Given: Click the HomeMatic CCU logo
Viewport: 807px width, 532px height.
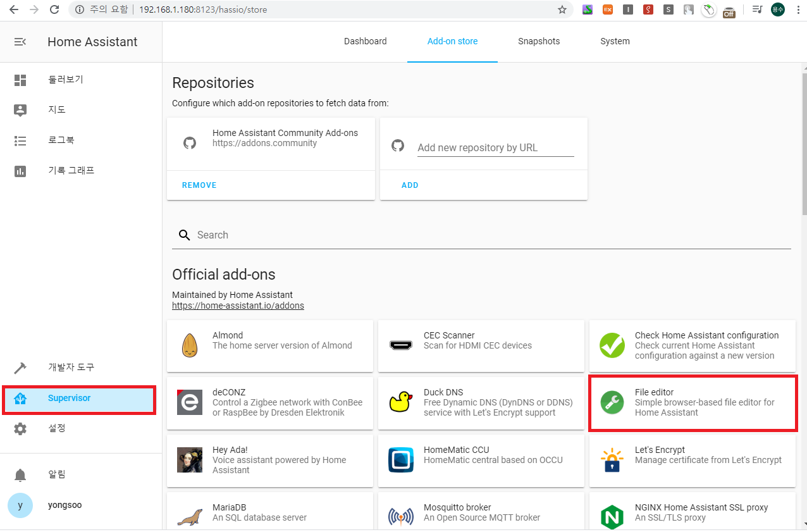Looking at the screenshot, I should pyautogui.click(x=401, y=460).
